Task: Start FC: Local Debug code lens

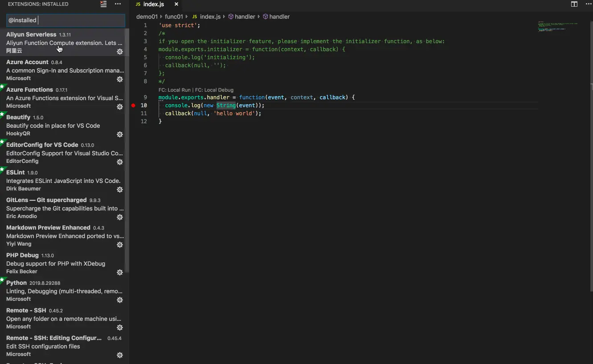Action: tap(214, 90)
